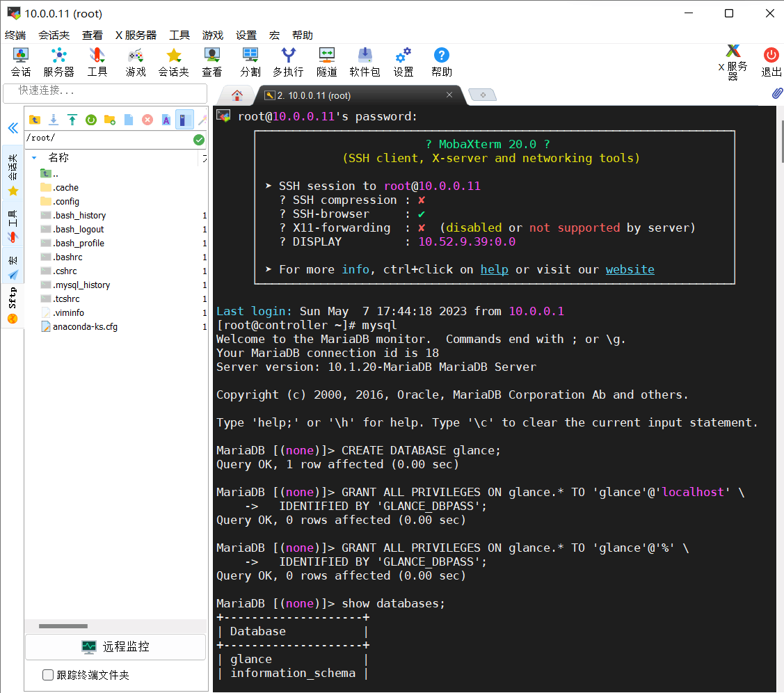Close the 10.0.0.11 (root) tab
Image resolution: width=784 pixels, height=693 pixels.
tap(449, 95)
